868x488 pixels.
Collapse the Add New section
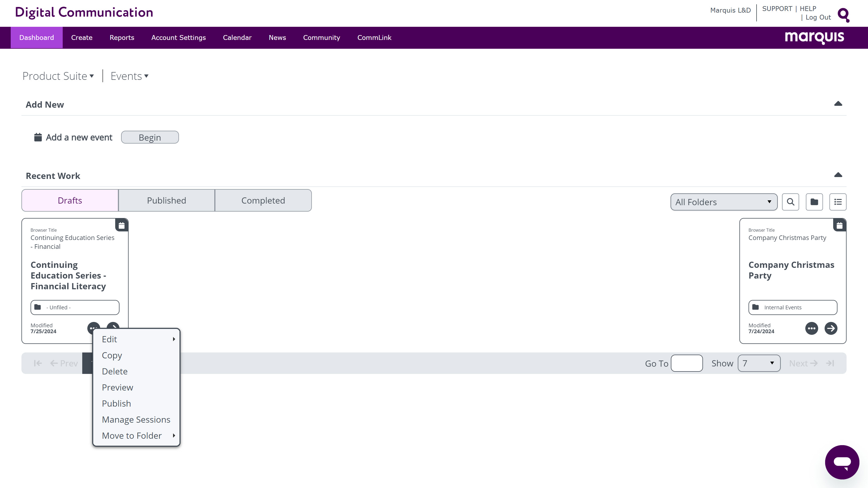click(838, 104)
